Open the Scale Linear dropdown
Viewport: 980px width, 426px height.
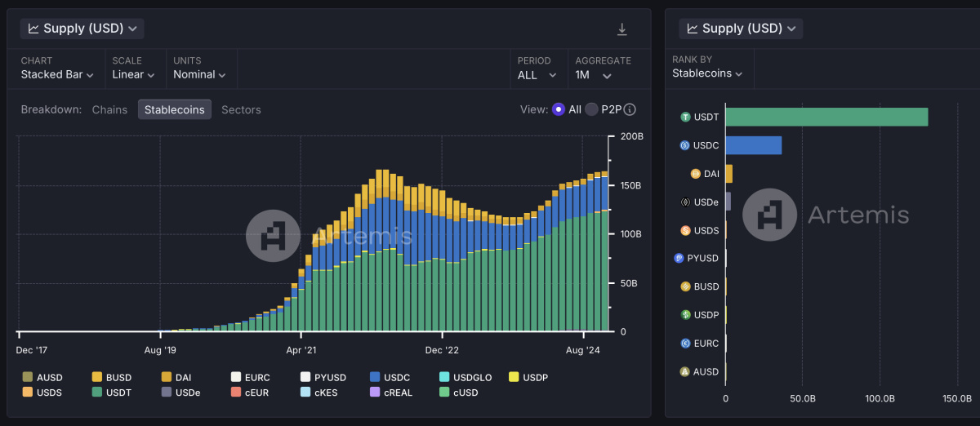(x=133, y=74)
